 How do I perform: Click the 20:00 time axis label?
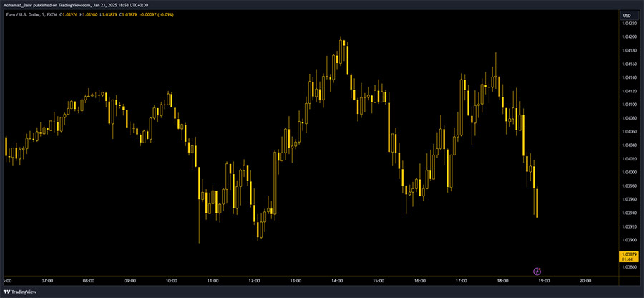(x=585, y=281)
